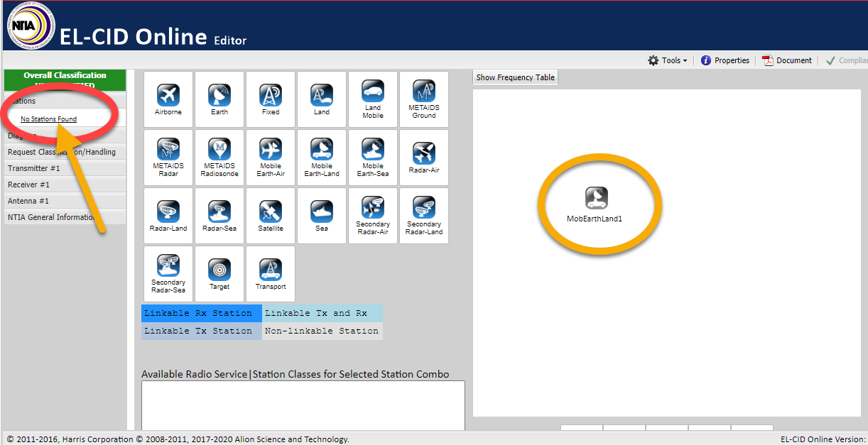Open the Antenna #1 section
868x445 pixels.
[64, 201]
